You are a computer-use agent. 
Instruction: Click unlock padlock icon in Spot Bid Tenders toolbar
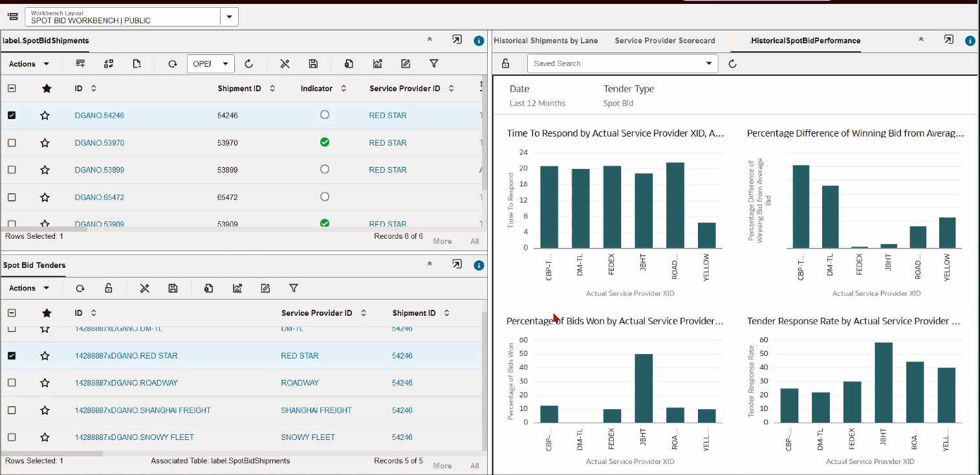pos(109,289)
